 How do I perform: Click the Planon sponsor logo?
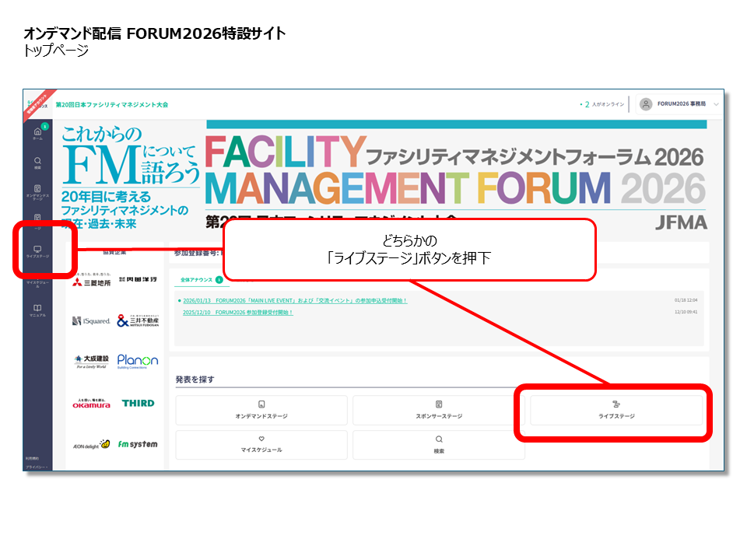click(137, 361)
